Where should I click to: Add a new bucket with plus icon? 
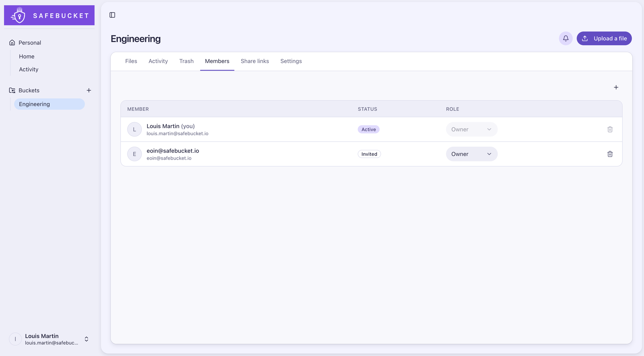[x=89, y=90]
